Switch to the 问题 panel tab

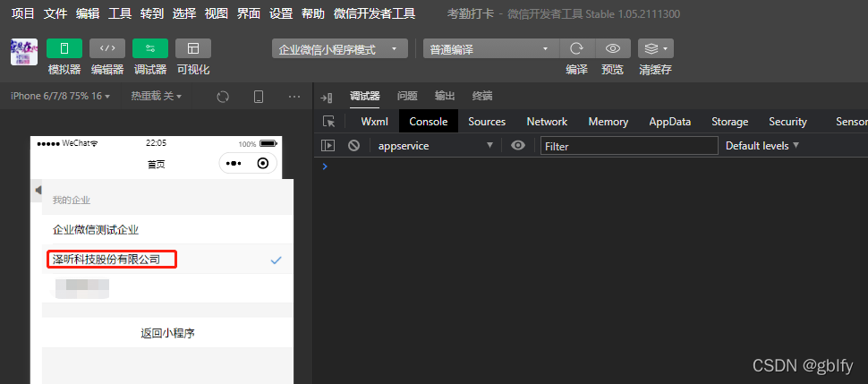click(x=407, y=97)
